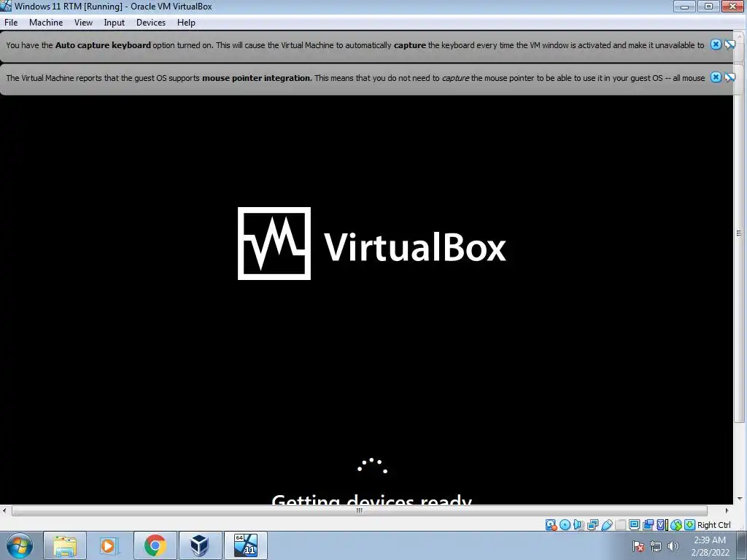Click the VirtualBox logo in guest screen
The height and width of the screenshot is (560, 747).
point(371,244)
